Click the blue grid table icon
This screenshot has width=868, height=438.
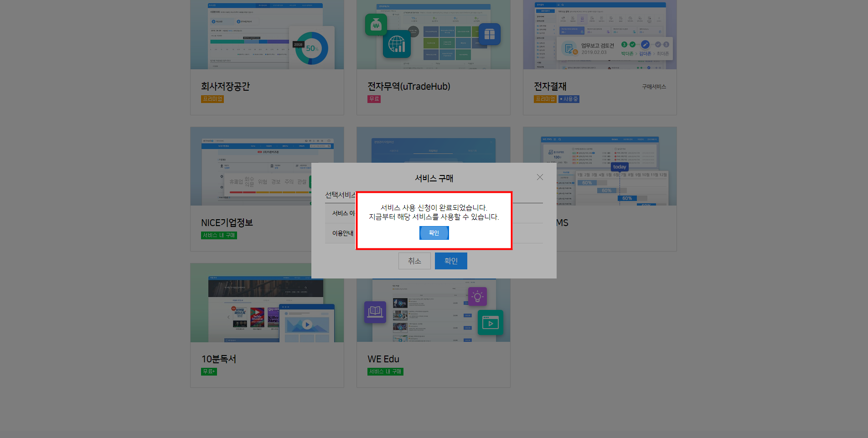[x=490, y=34]
